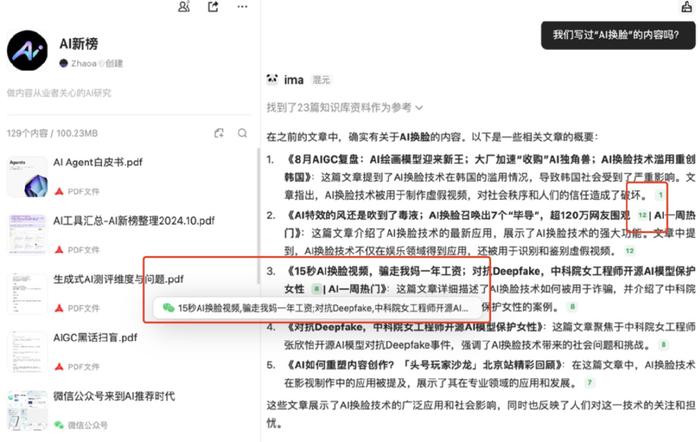Open AI工具汇总-AI新榜整理2024.10.pdf
This screenshot has height=442, width=700.
(134, 221)
